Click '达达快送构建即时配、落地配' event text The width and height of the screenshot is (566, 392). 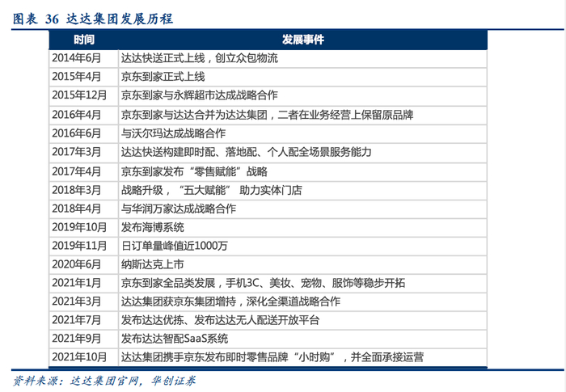point(189,152)
